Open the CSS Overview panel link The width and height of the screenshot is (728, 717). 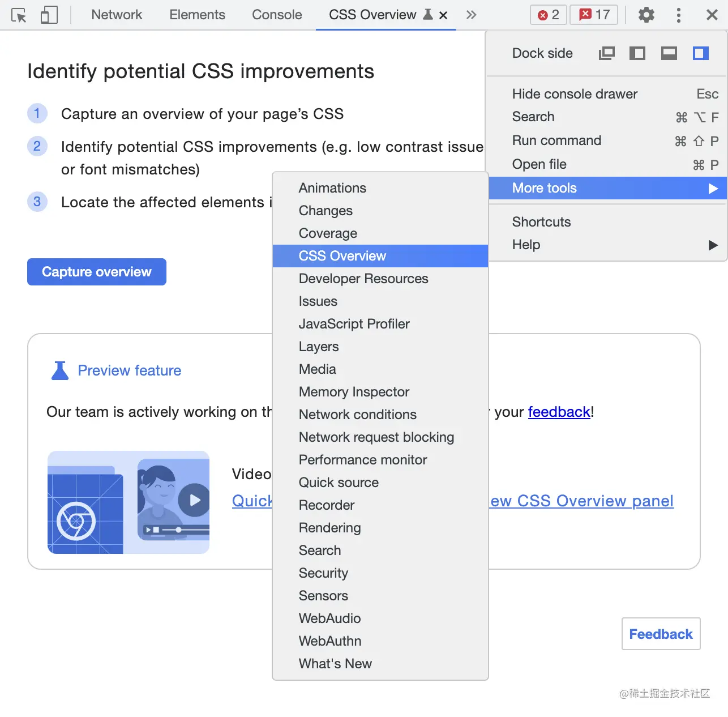click(582, 501)
